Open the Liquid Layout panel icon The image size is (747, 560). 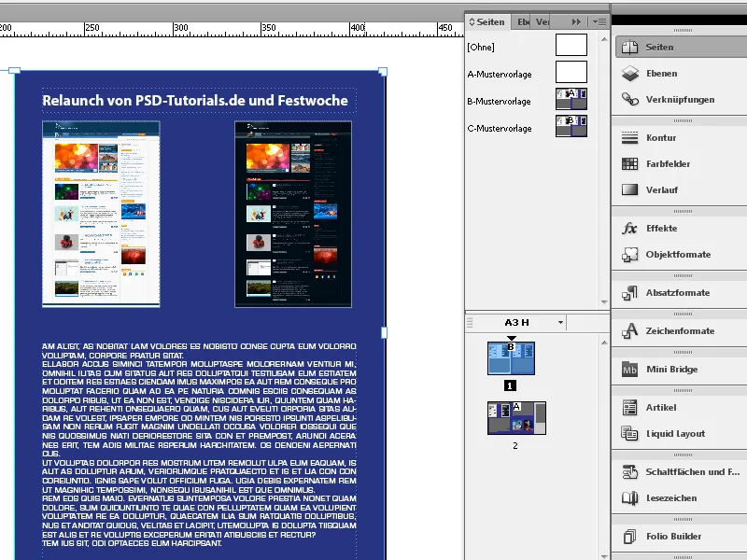click(x=629, y=433)
